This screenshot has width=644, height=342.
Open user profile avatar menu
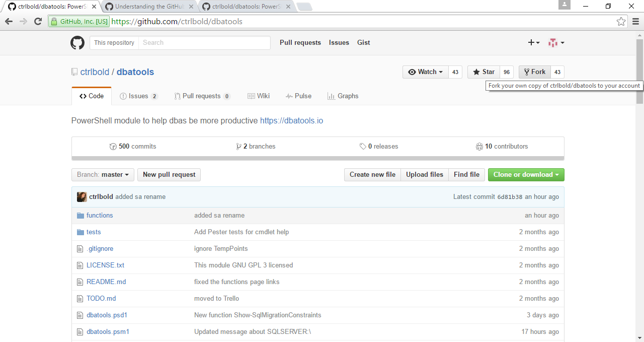556,43
